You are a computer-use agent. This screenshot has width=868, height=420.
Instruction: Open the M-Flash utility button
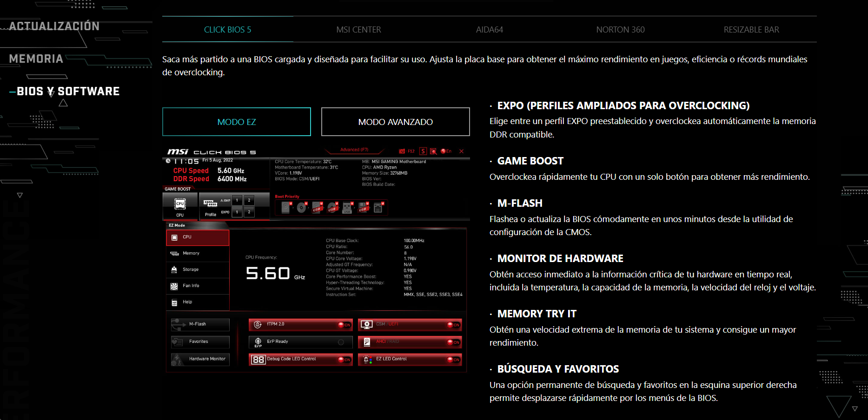coord(200,324)
